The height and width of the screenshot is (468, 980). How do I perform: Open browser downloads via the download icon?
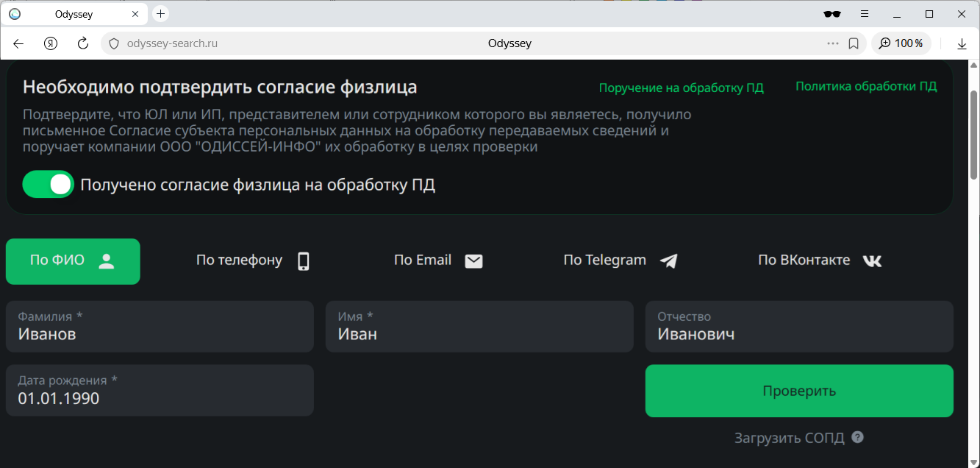point(962,43)
